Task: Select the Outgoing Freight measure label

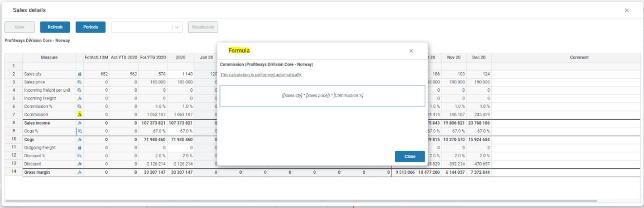Action: click(39, 147)
